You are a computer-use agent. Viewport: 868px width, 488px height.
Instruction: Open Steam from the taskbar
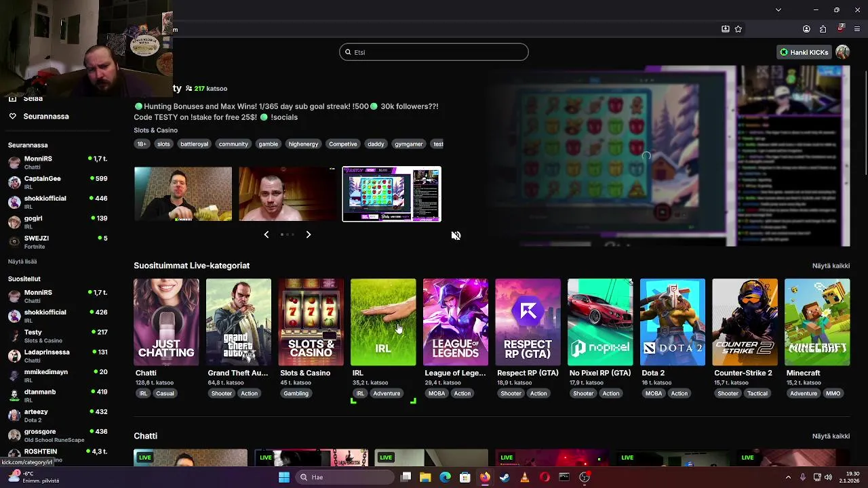pos(505,477)
